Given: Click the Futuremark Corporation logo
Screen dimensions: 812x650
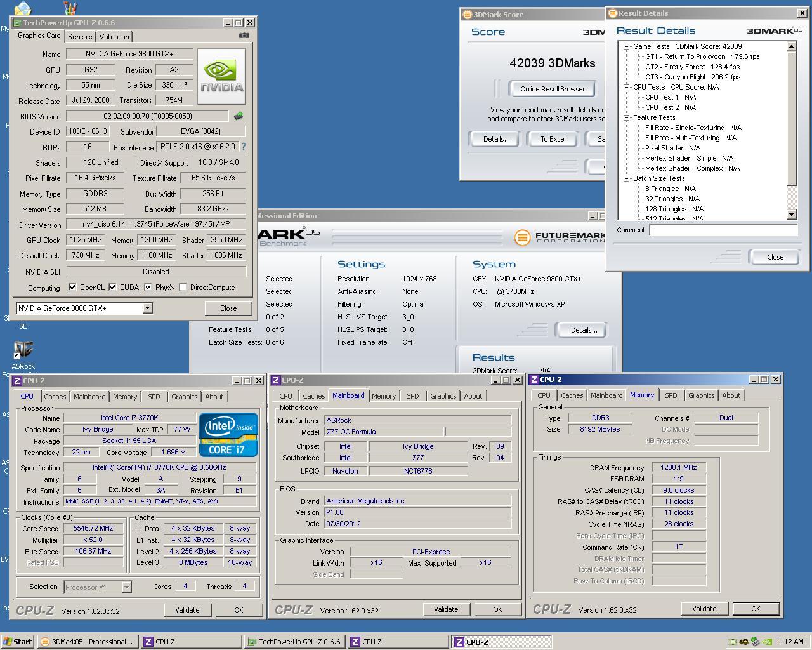Looking at the screenshot, I should pyautogui.click(x=560, y=237).
